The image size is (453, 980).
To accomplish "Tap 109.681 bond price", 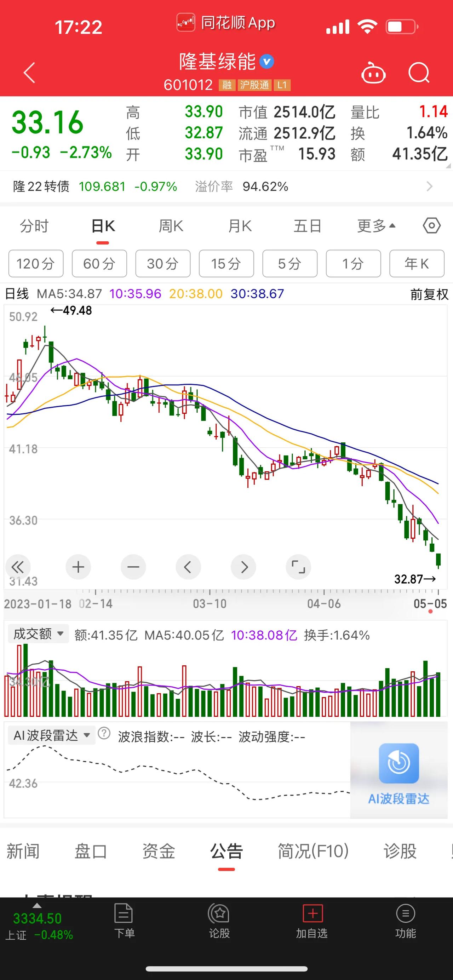I will pyautogui.click(x=102, y=187).
